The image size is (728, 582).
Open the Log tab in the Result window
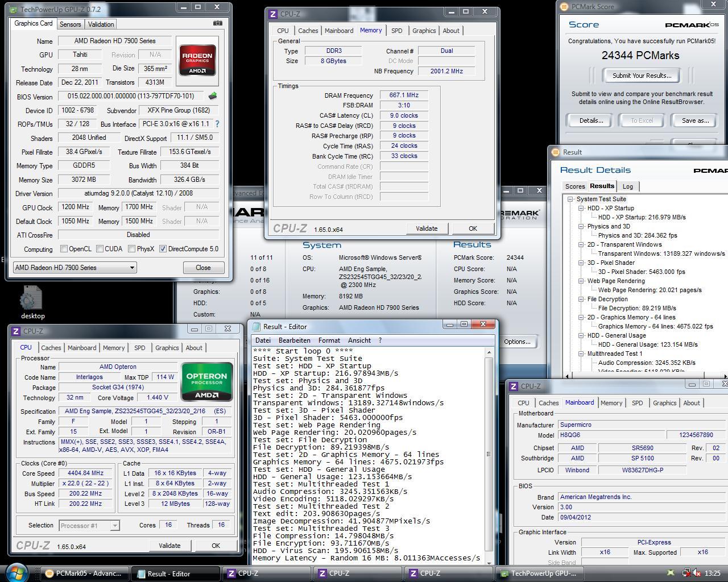(x=628, y=186)
